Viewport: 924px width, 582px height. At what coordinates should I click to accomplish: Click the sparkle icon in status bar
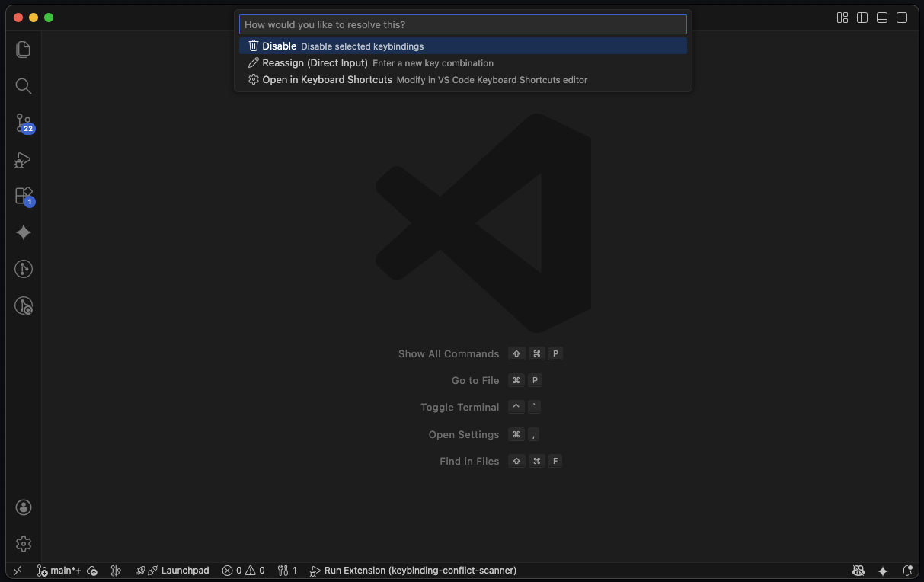click(x=883, y=571)
